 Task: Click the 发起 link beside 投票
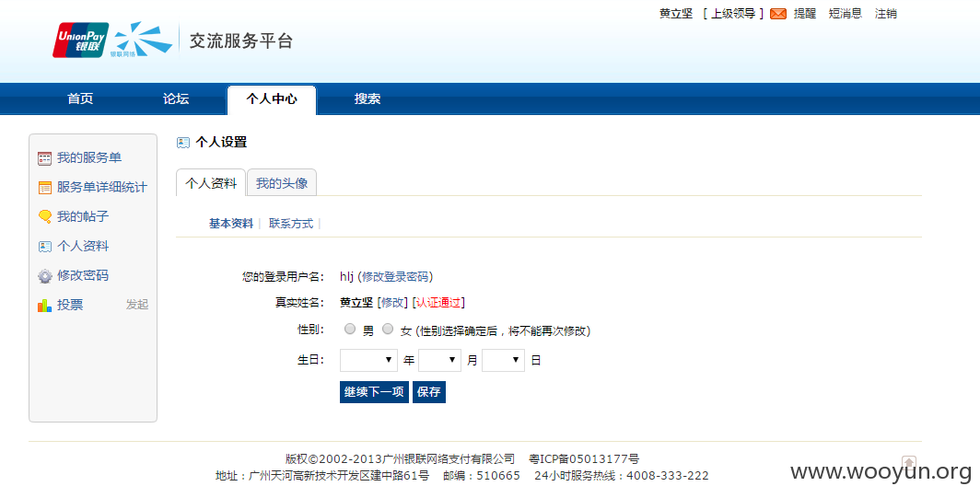(137, 305)
